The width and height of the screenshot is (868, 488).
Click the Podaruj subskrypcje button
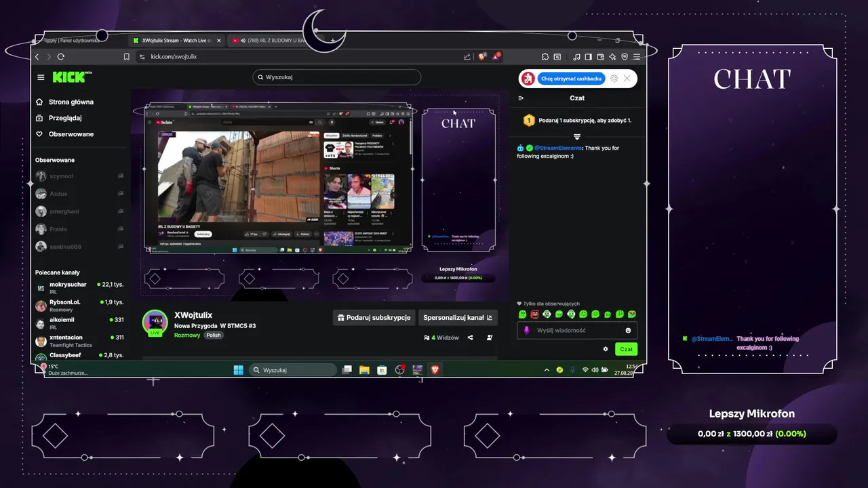[x=373, y=317]
